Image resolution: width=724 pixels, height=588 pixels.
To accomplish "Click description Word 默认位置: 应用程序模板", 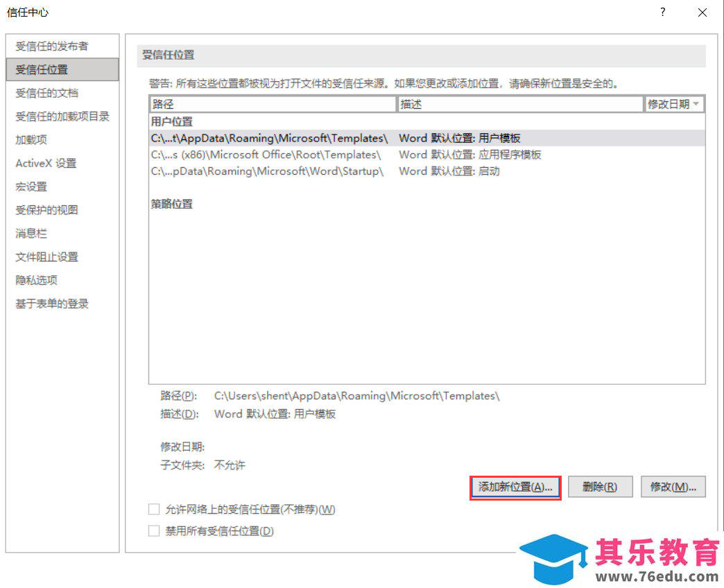I will coord(470,155).
